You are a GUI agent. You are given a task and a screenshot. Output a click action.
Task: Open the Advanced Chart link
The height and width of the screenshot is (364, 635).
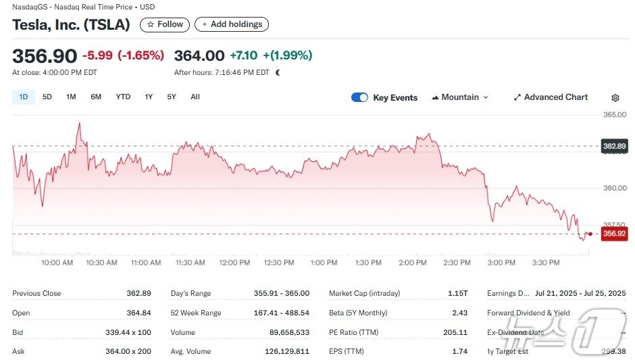pyautogui.click(x=555, y=97)
